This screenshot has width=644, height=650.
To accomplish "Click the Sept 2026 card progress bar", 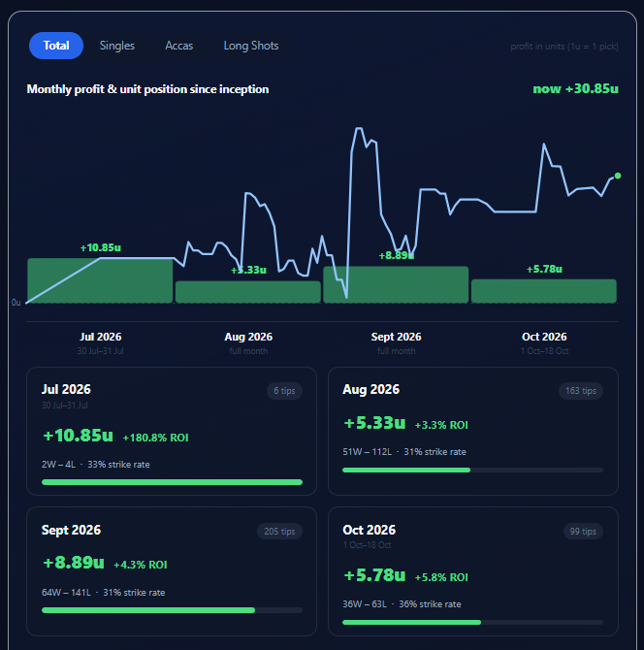I will (x=172, y=610).
